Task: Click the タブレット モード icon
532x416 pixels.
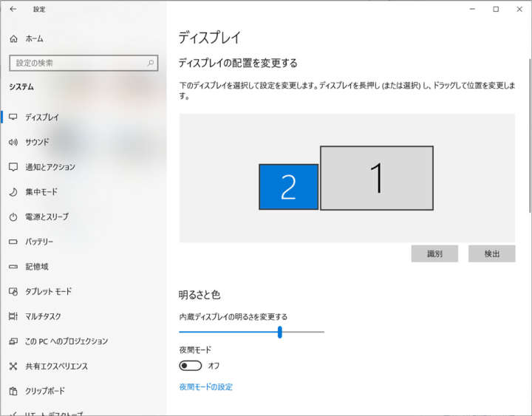Action: tap(13, 291)
